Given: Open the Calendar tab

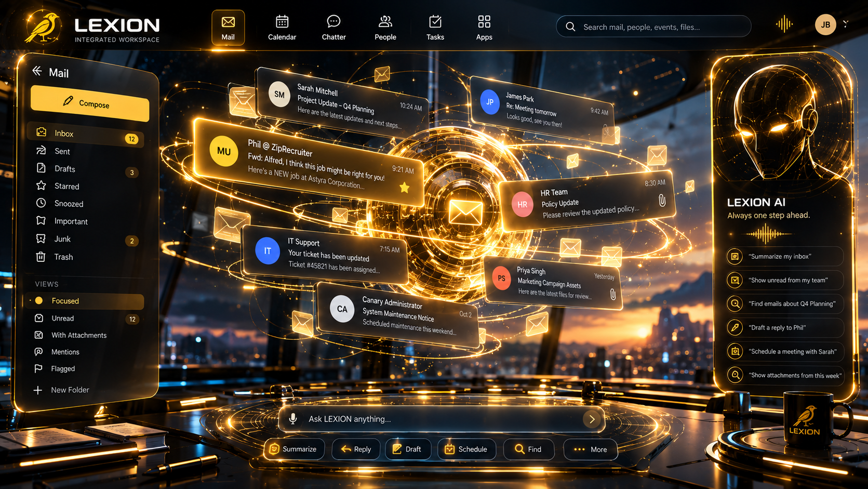Looking at the screenshot, I should pyautogui.click(x=282, y=28).
